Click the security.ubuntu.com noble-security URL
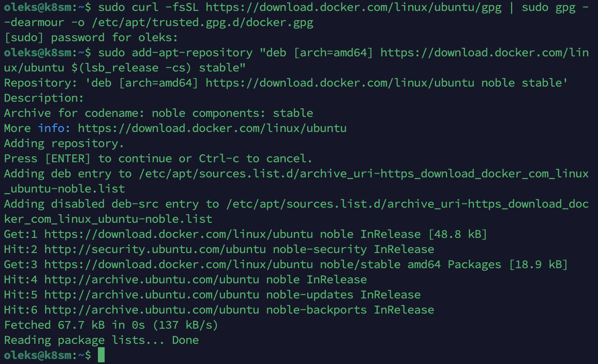Screen dimensions: 598x364 click(x=155, y=249)
